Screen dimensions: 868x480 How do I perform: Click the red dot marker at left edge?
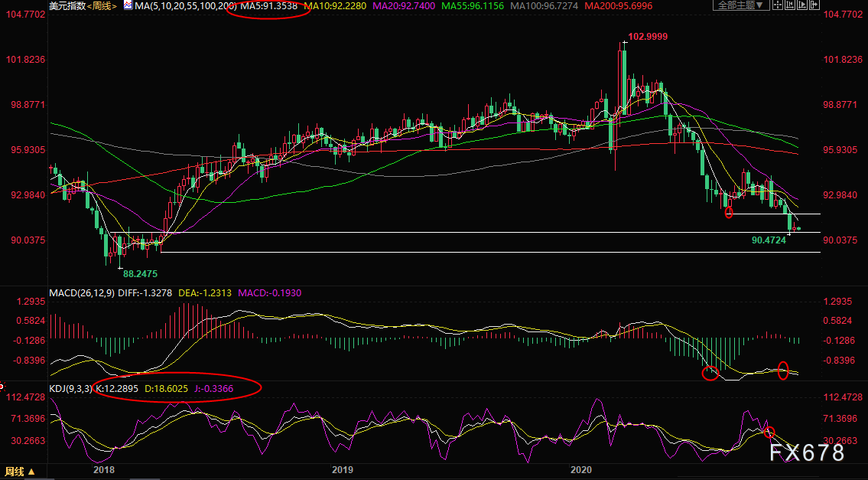pos(2,386)
